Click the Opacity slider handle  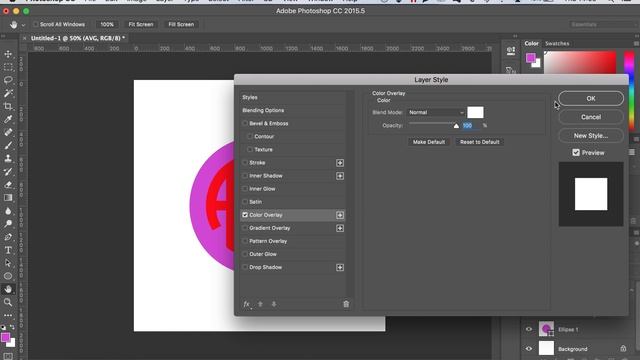tap(456, 126)
